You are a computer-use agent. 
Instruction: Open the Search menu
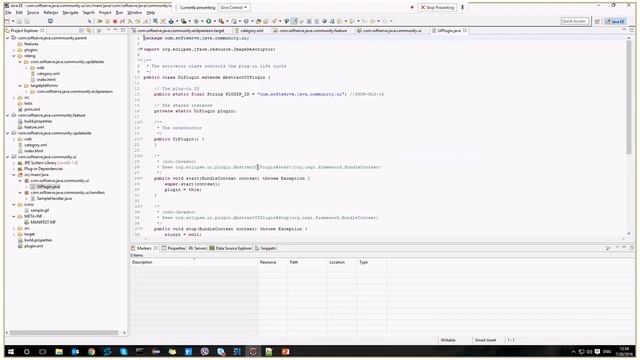89,13
